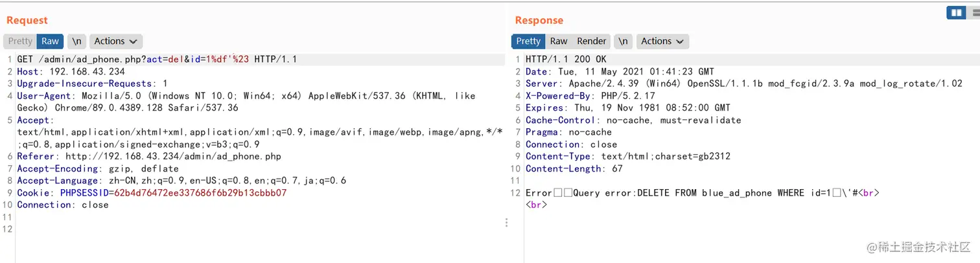Open the Render tab in Response panel
This screenshot has width=980, height=263.
[x=592, y=41]
